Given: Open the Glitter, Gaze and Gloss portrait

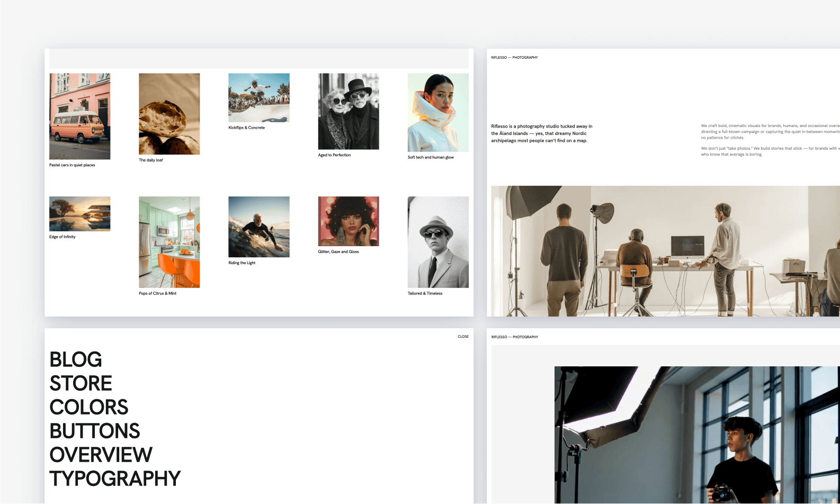Looking at the screenshot, I should click(x=348, y=221).
